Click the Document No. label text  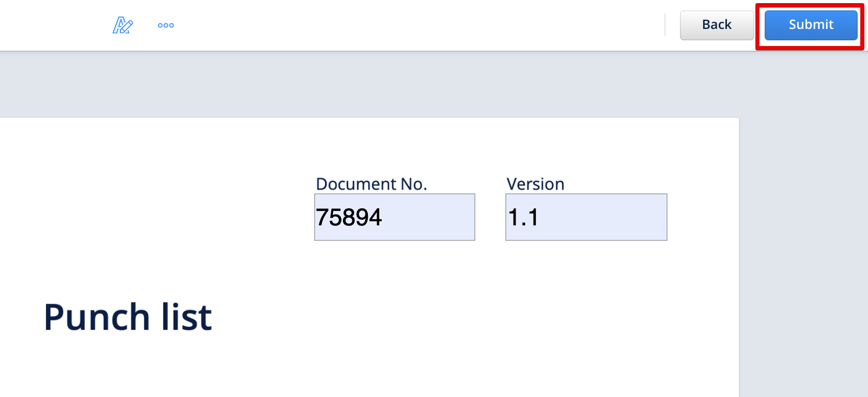tap(371, 184)
